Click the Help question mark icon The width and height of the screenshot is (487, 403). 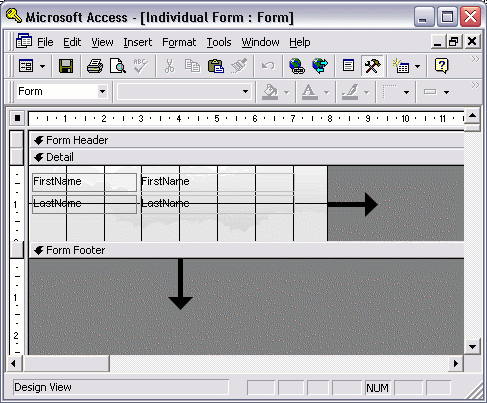point(441,66)
